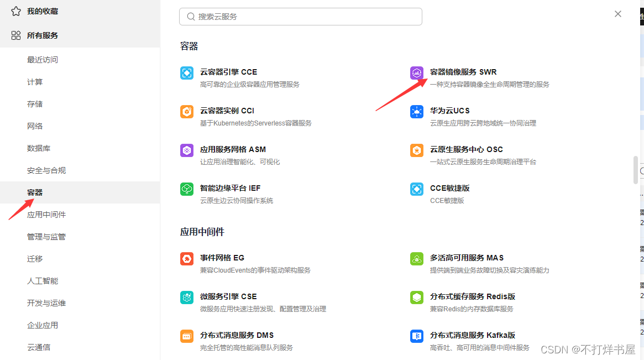Click description 云原生边云协同操作系统

coord(237,201)
